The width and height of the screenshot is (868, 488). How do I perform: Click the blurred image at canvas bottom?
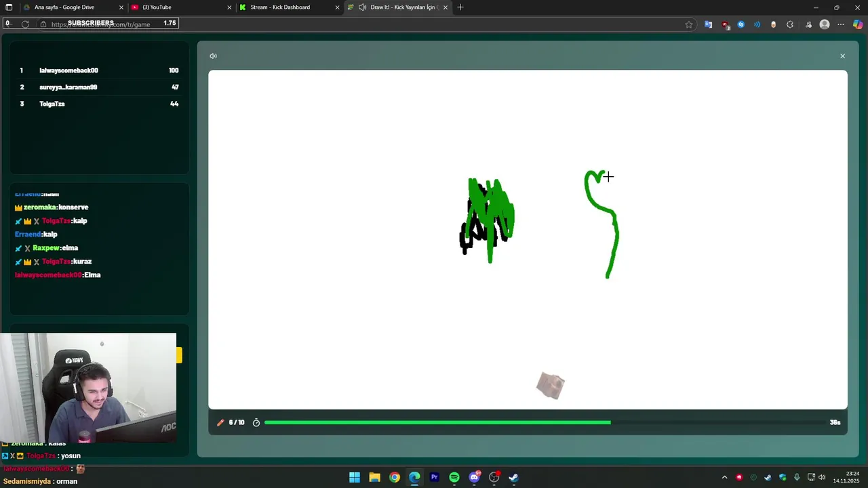[x=550, y=386]
